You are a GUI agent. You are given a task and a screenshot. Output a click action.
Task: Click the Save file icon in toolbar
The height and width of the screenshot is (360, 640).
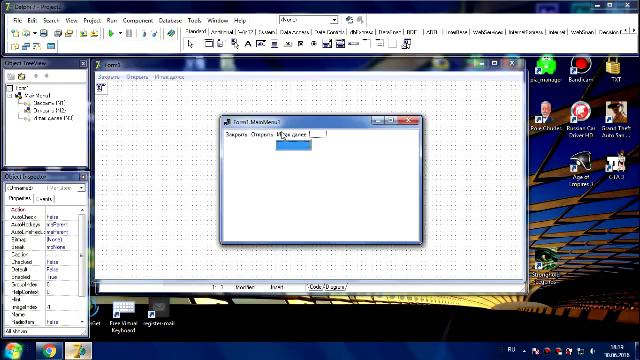(x=44, y=33)
